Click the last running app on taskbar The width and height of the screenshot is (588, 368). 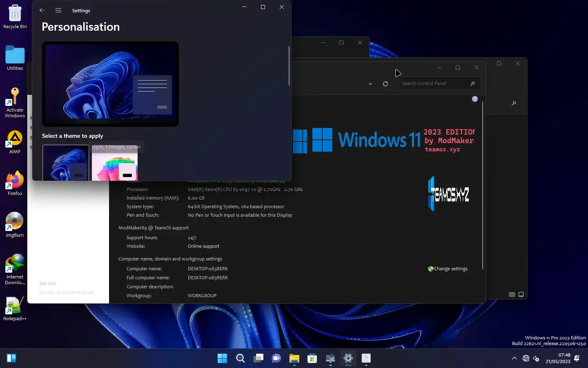click(366, 358)
